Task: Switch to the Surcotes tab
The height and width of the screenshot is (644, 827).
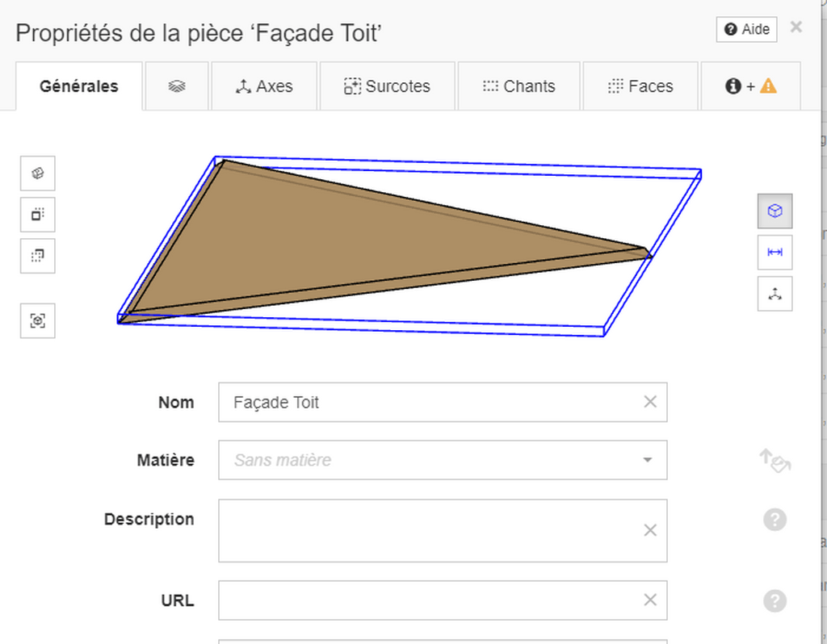Action: point(387,86)
